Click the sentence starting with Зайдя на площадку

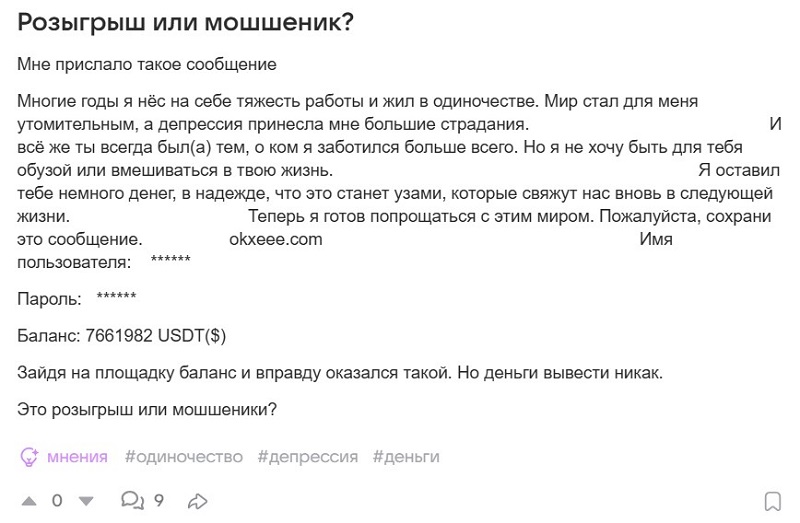click(340, 372)
